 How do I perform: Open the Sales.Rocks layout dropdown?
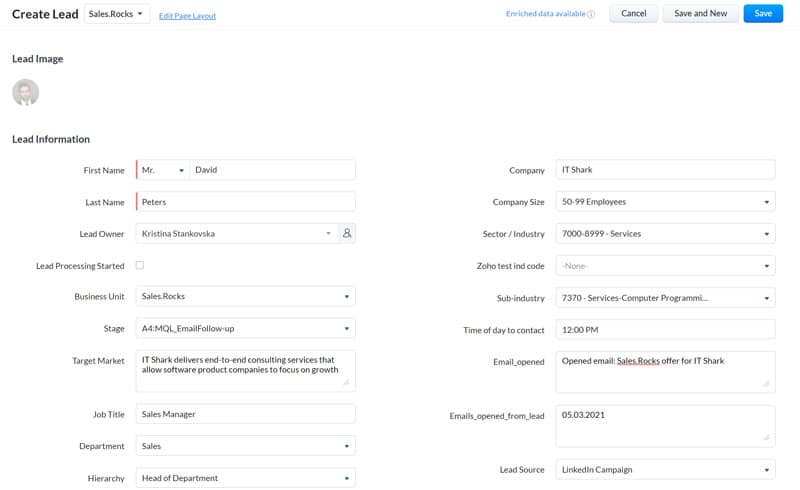116,14
